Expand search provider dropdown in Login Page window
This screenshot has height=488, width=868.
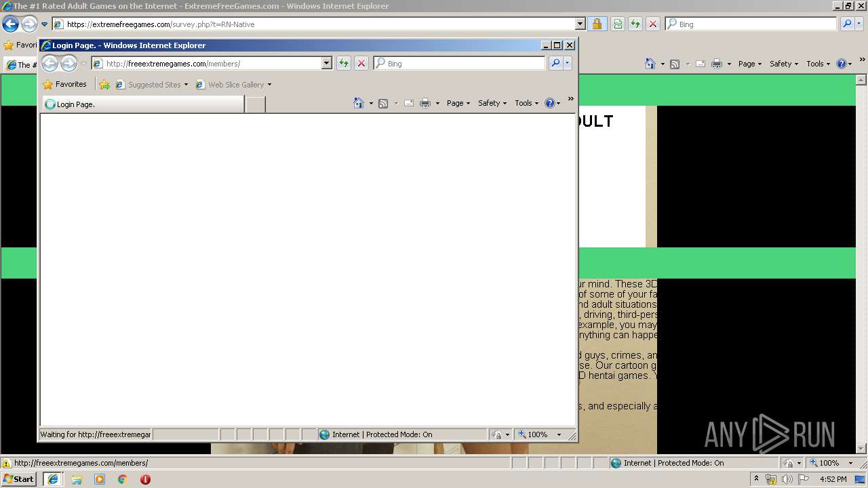(x=568, y=63)
